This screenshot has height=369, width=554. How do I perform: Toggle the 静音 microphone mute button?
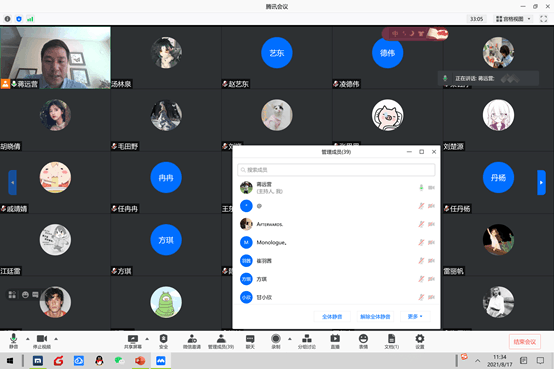point(13,341)
